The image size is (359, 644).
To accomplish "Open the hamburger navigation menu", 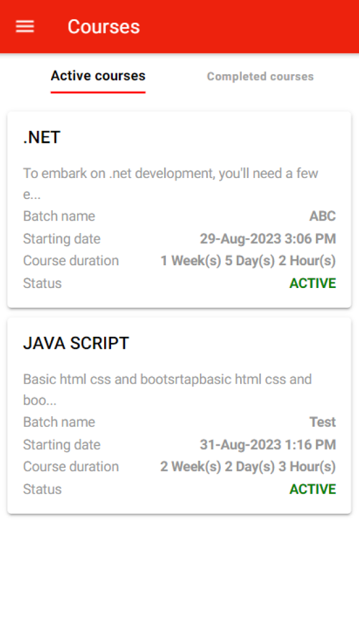I will tap(25, 27).
